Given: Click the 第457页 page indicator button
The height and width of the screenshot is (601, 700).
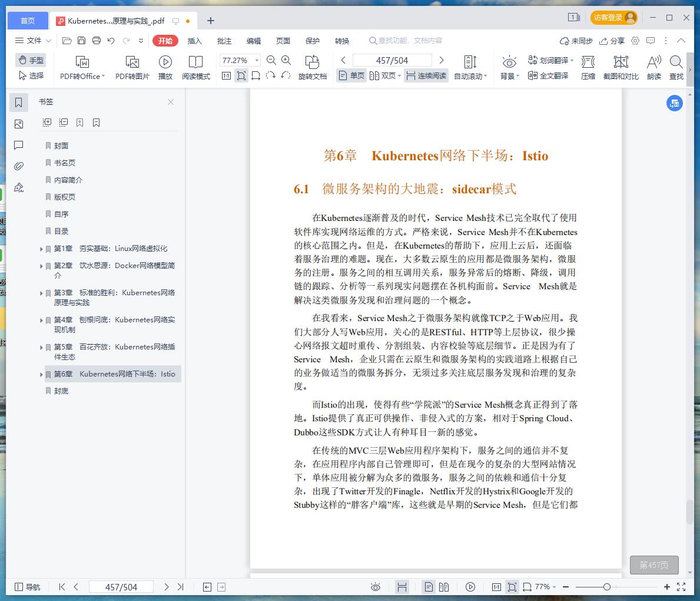Looking at the screenshot, I should tap(654, 565).
